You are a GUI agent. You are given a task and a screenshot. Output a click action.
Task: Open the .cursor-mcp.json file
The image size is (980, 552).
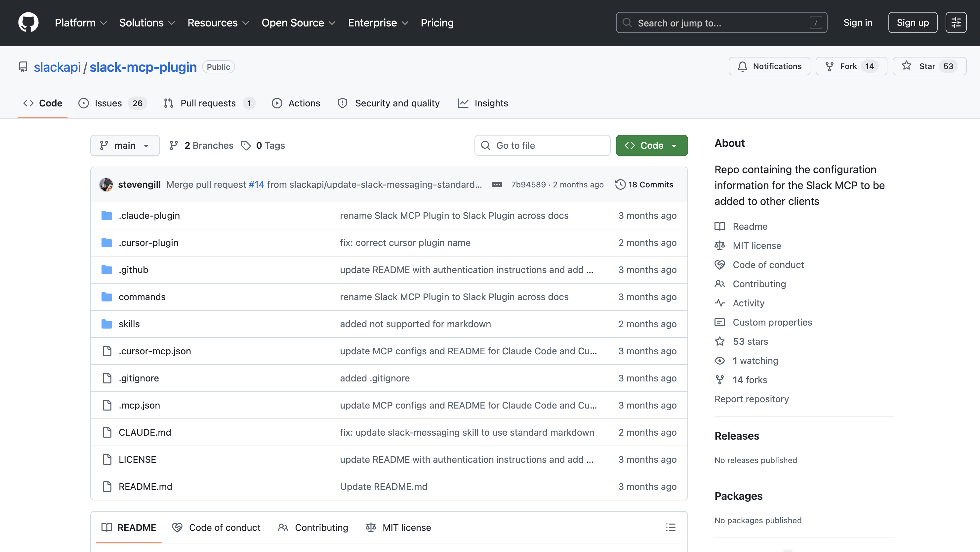click(x=155, y=351)
